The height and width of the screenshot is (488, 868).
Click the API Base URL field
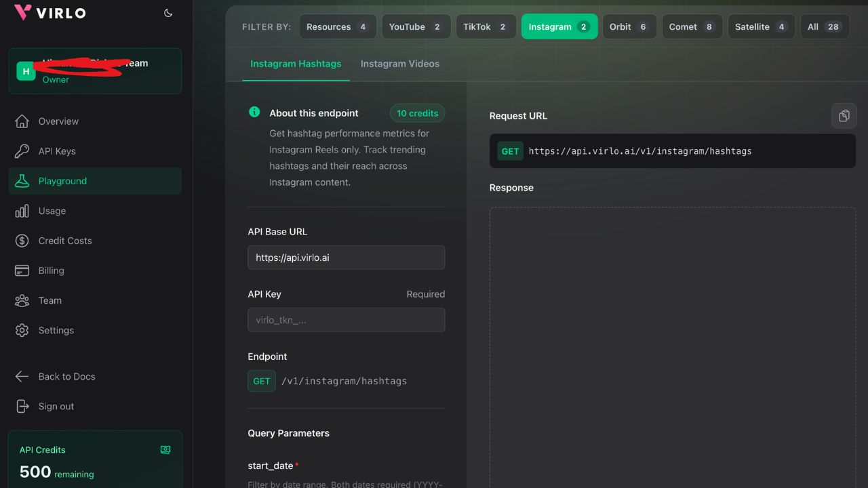click(347, 258)
